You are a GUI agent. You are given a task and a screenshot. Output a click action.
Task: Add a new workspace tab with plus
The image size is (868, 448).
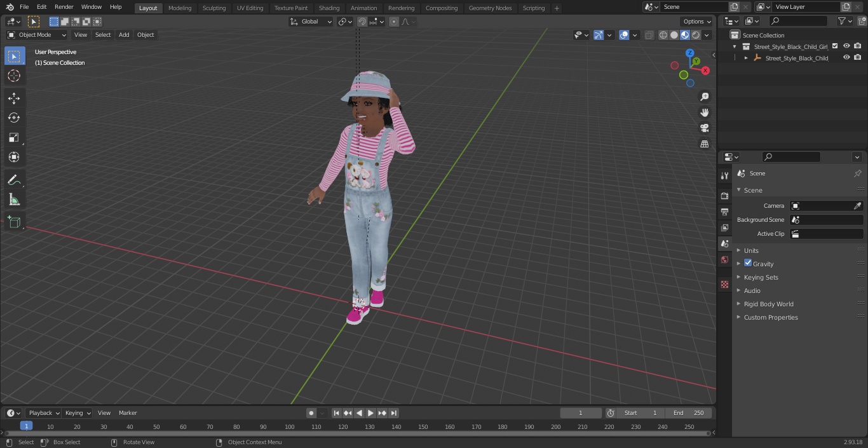click(x=557, y=8)
